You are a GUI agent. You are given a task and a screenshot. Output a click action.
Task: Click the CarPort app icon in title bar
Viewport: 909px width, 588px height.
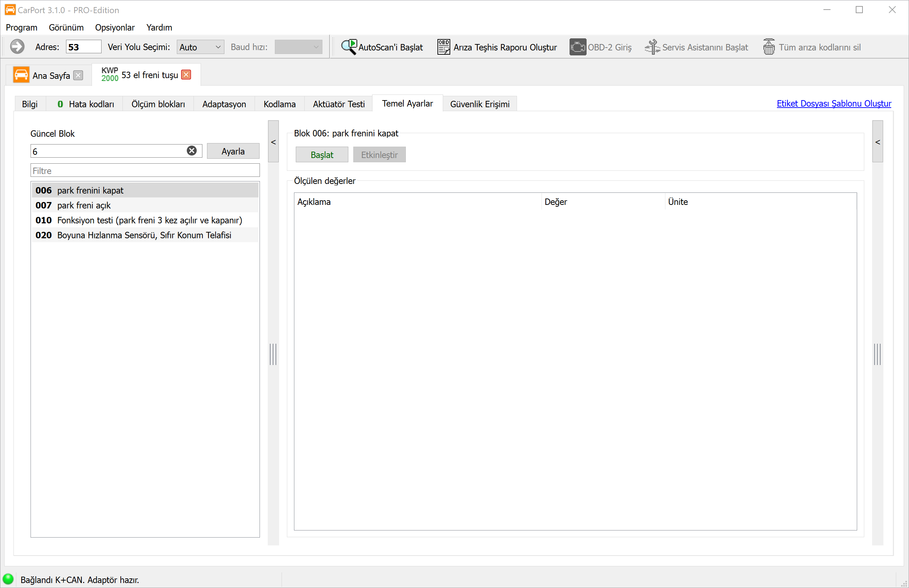point(10,10)
